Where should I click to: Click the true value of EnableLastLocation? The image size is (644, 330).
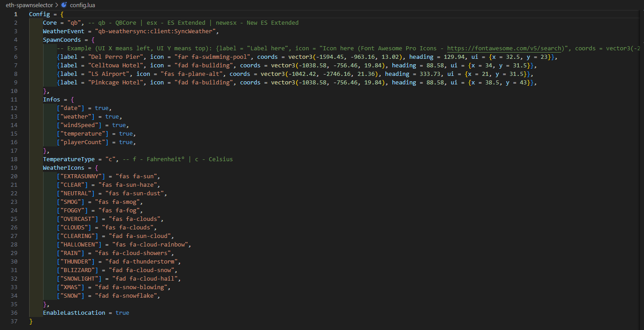[122, 313]
